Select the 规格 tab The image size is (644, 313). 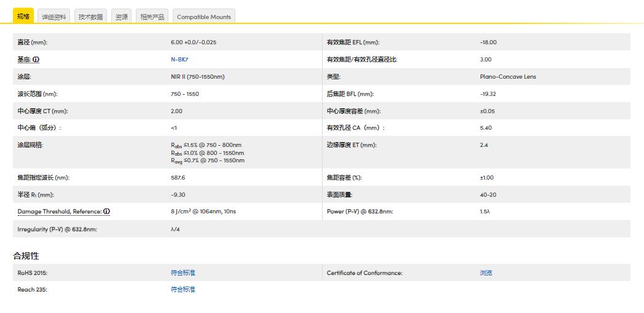tap(23, 16)
